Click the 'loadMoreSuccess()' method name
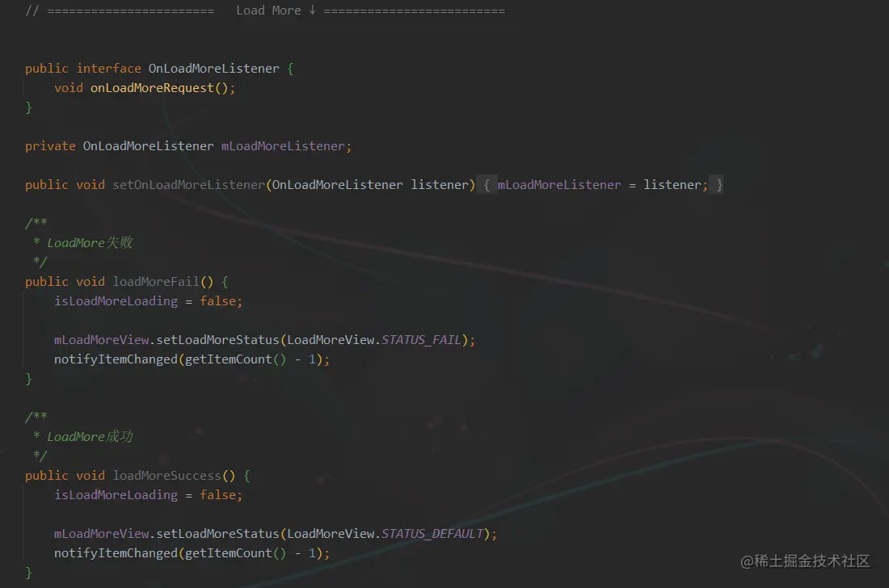Image resolution: width=889 pixels, height=588 pixels. pos(174,476)
